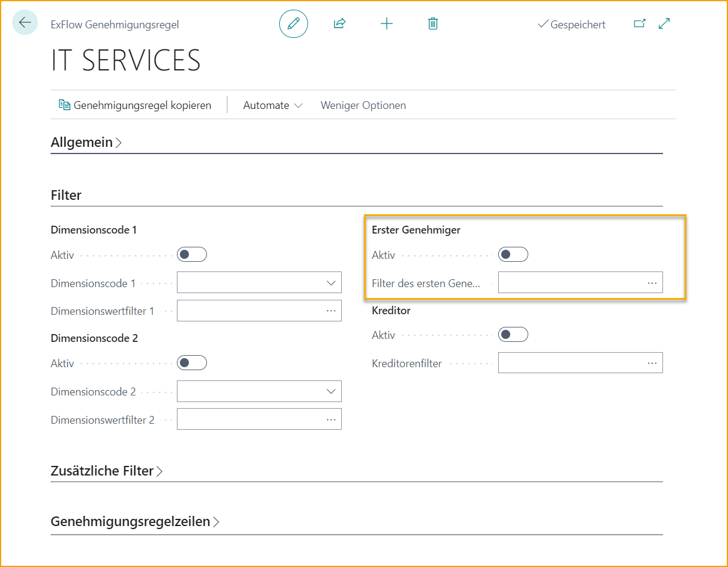The image size is (728, 567).
Task: Click Genehmigungsregel kopieren
Action: click(135, 105)
